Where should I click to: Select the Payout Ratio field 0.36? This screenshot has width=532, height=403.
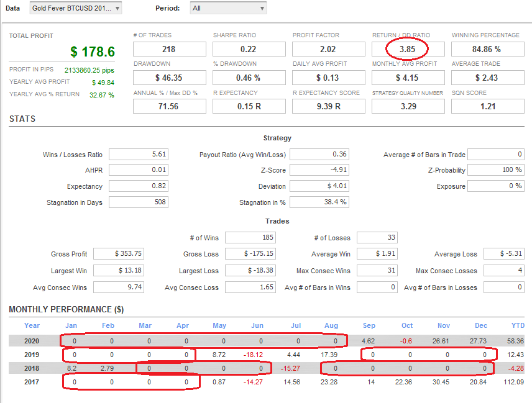point(319,154)
